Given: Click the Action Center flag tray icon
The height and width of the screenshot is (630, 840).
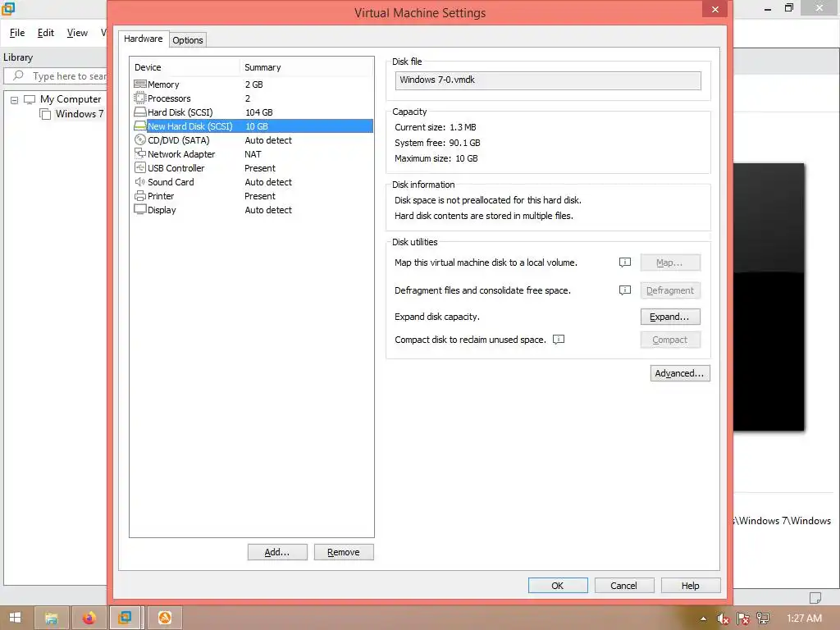Looking at the screenshot, I should [743, 619].
